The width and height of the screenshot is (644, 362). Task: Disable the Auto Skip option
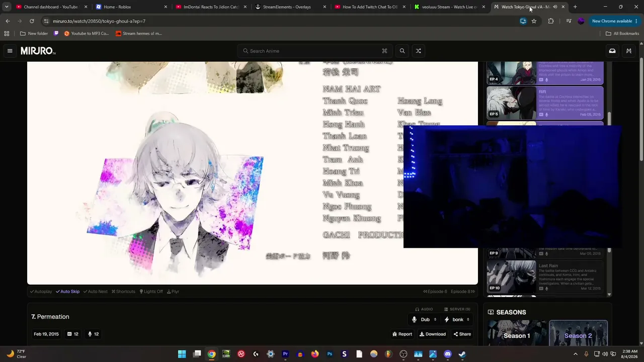point(67,292)
